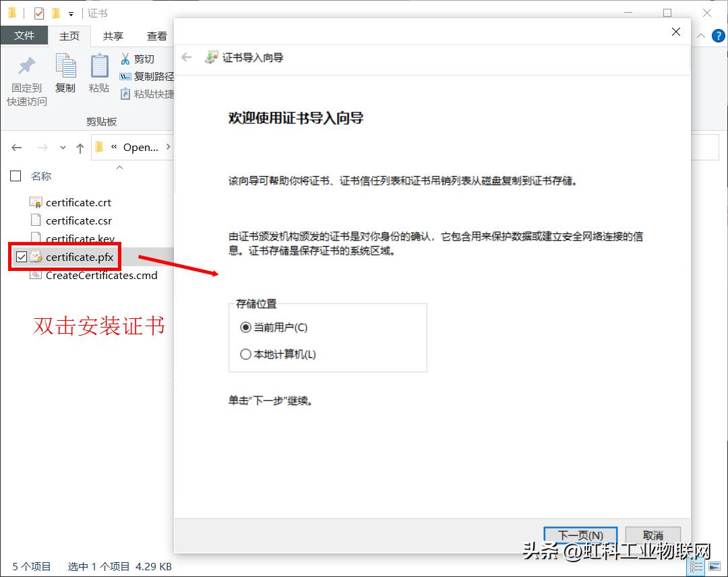Select the 本地计算机(L) radio button
Viewport: 728px width, 577px height.
pyautogui.click(x=245, y=353)
